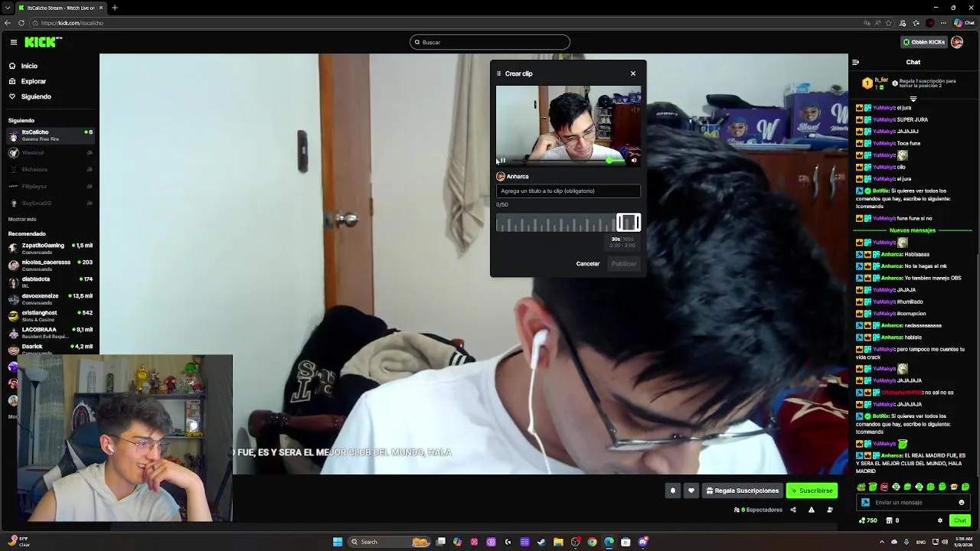Click the chat identity badge icon
The image size is (980, 551).
(x=865, y=503)
